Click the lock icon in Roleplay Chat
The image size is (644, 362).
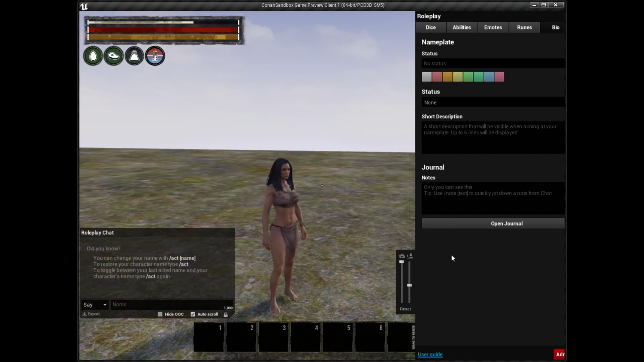[226, 315]
